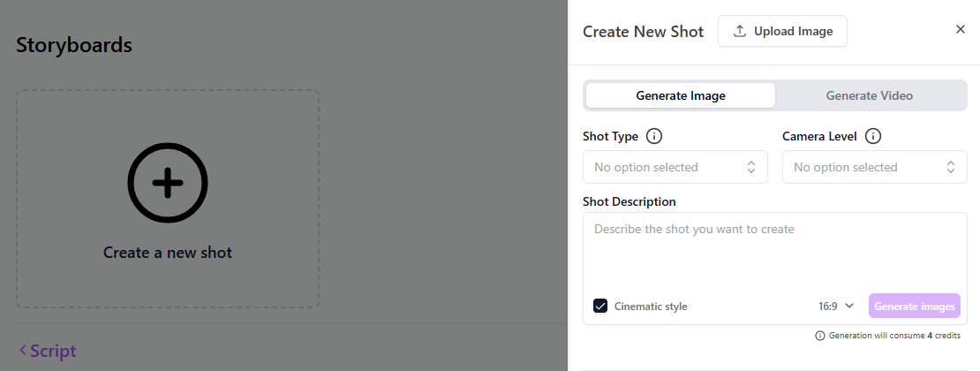980x371 pixels.
Task: Expand the 16:9 aspect ratio selector
Action: pos(836,306)
